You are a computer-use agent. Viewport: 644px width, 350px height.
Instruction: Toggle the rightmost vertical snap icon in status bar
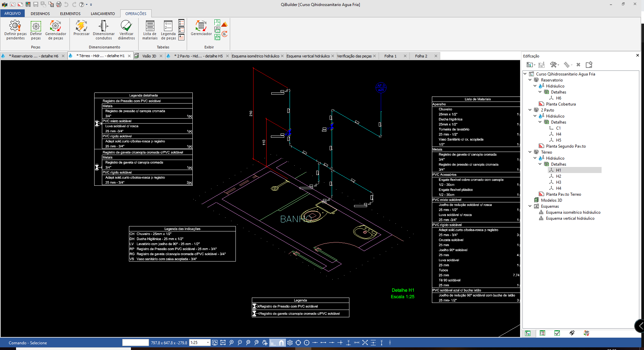coord(390,342)
